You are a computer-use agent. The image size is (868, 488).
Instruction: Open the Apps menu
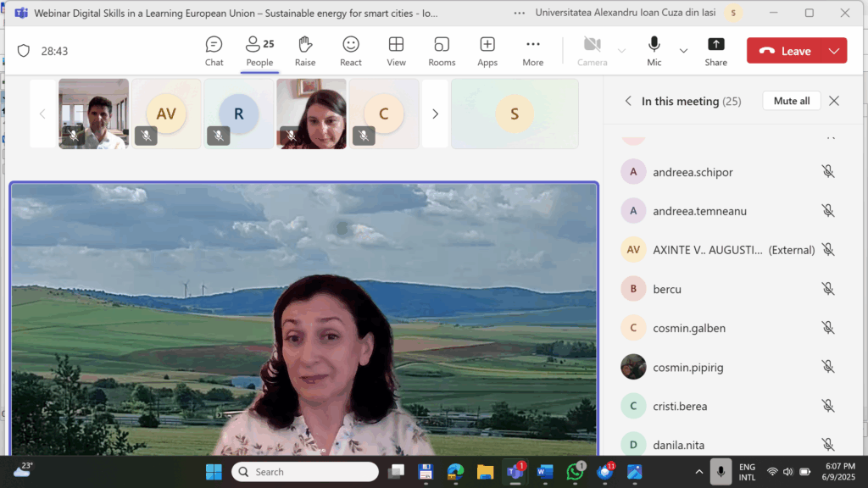point(487,51)
